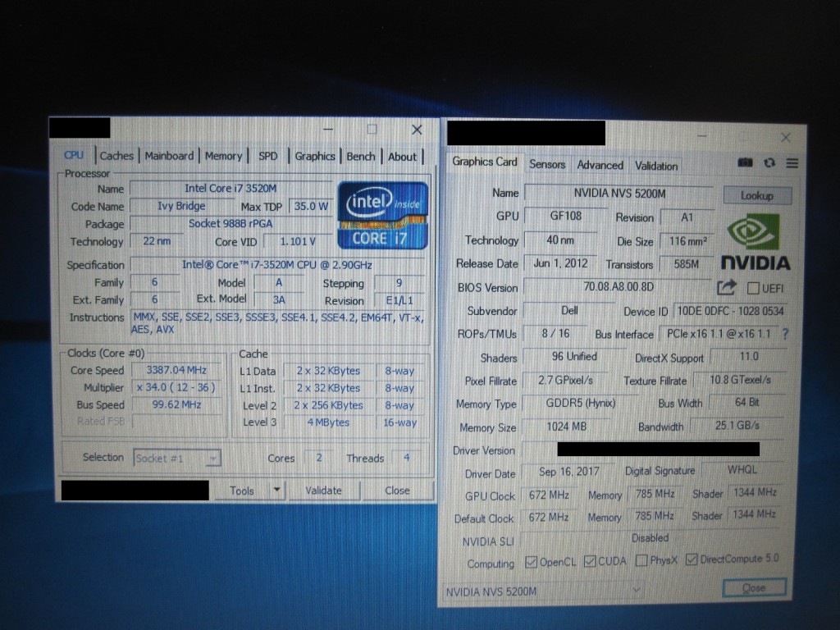Viewport: 840px width, 630px height.
Task: Open the Memory tab in CPU-Z
Action: pyautogui.click(x=223, y=157)
